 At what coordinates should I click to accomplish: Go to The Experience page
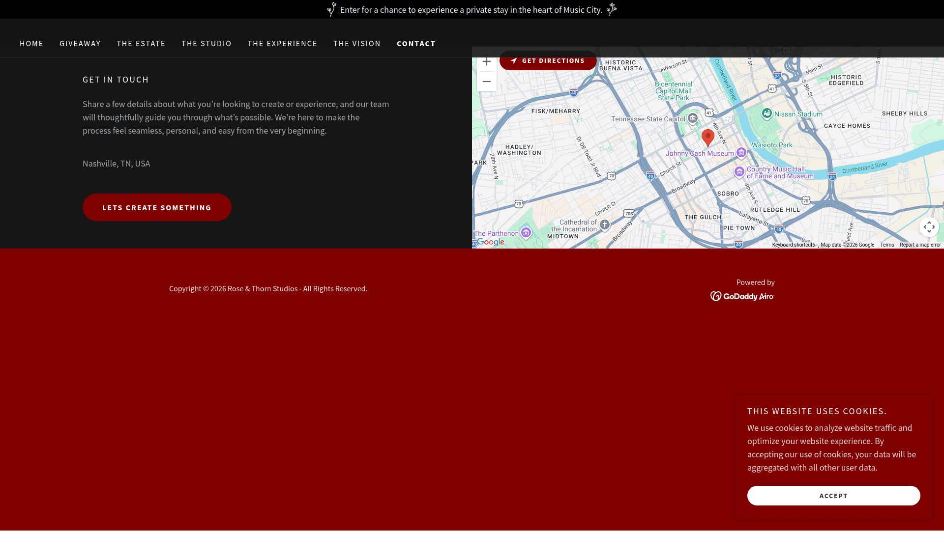(282, 44)
